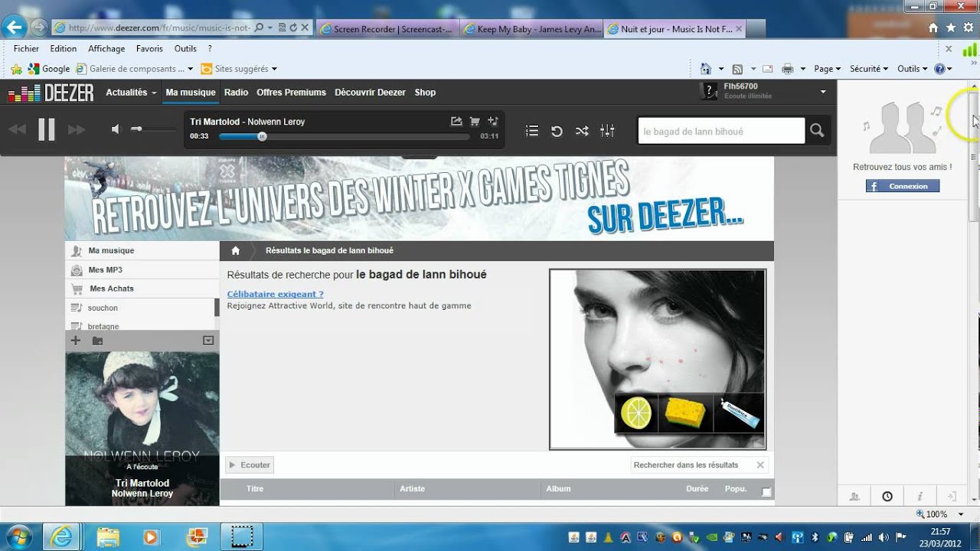Expand the Page dropdown
980x551 pixels.
827,69
